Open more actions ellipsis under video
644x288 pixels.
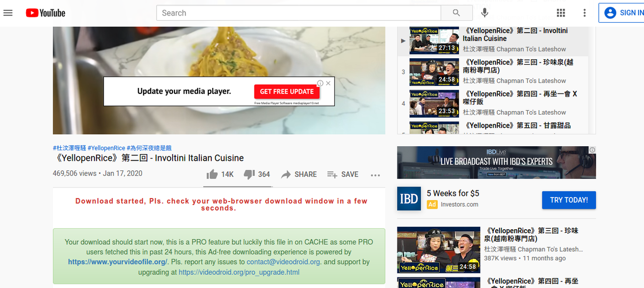[x=375, y=175]
